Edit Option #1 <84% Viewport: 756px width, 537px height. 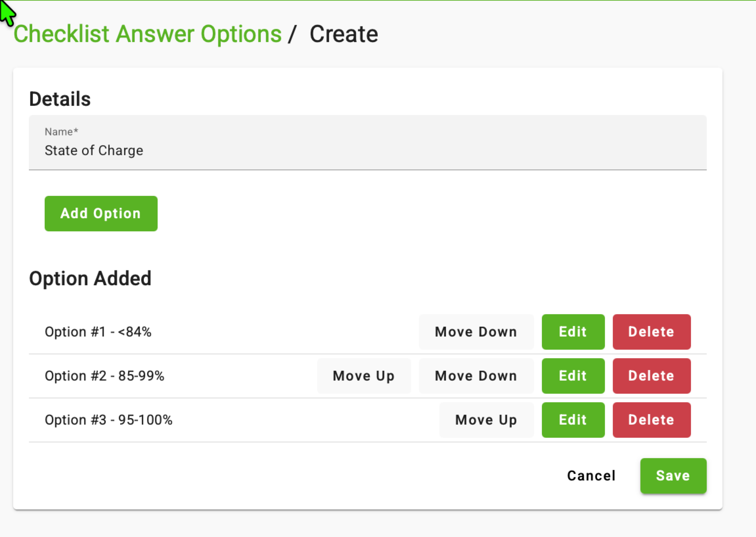click(x=573, y=332)
